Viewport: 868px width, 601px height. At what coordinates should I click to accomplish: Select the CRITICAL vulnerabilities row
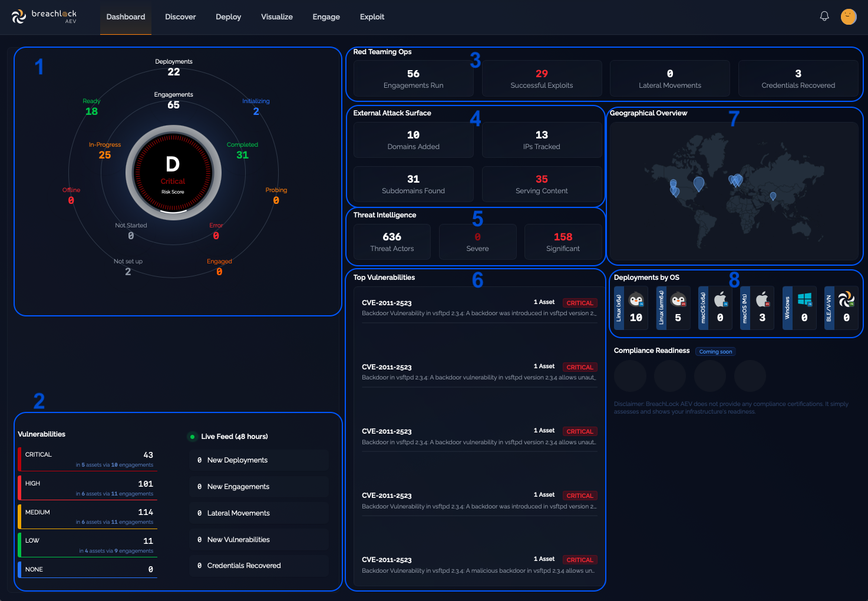pos(88,459)
